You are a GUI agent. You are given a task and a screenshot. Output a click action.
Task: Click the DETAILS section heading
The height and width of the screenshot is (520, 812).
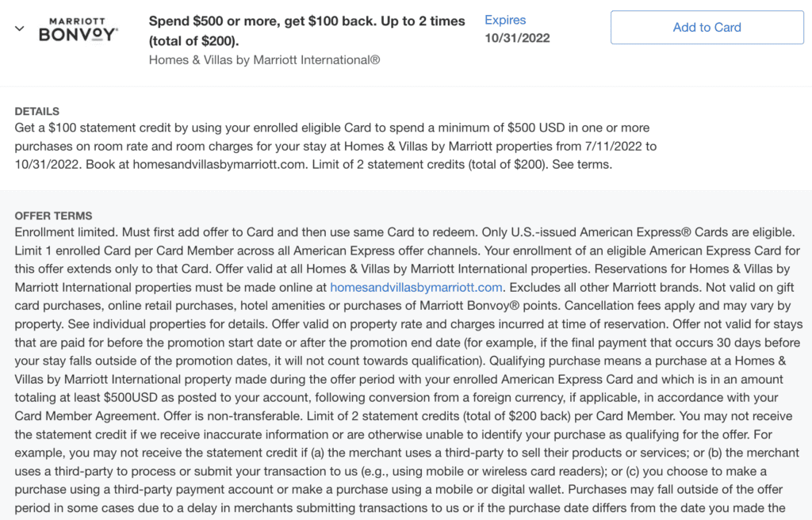pos(36,111)
